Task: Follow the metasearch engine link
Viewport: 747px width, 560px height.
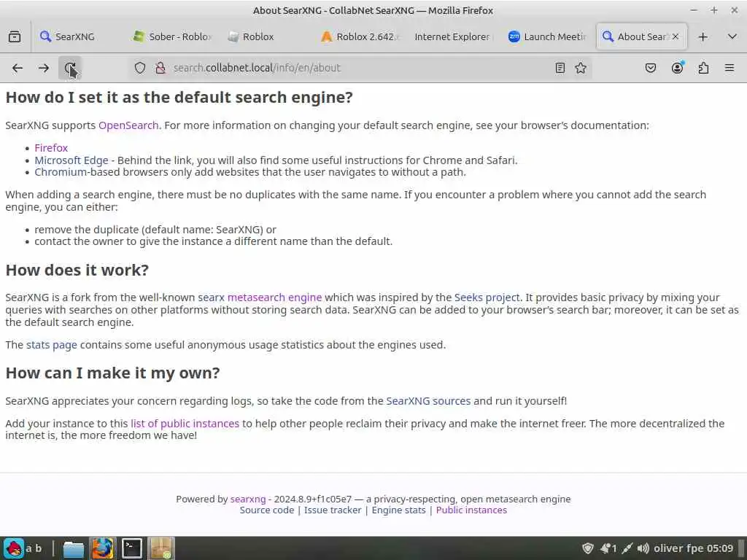Action: point(275,297)
